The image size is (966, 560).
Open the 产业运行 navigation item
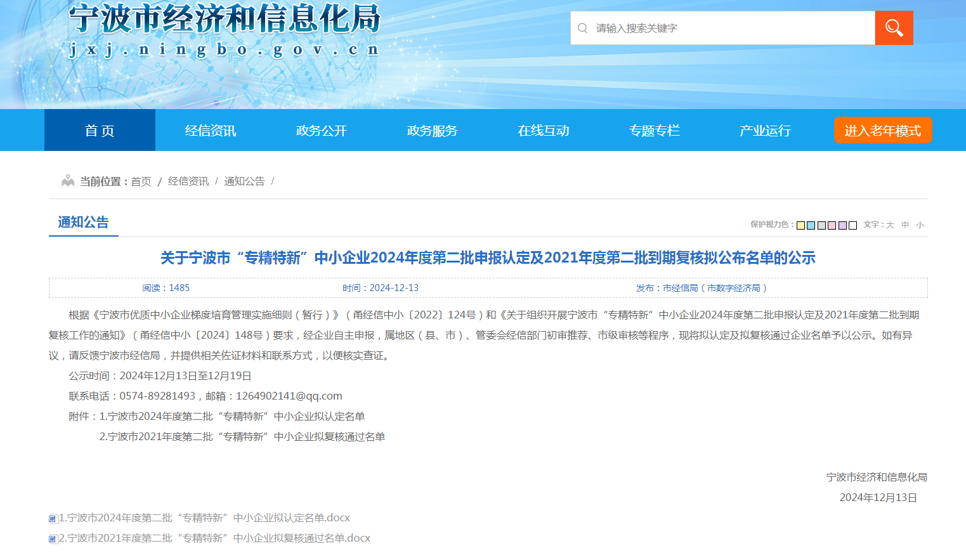765,131
